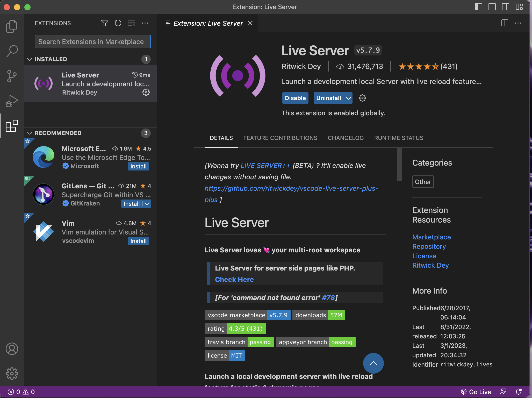532x398 pixels.
Task: Open the Search view in activity bar
Action: (x=12, y=51)
